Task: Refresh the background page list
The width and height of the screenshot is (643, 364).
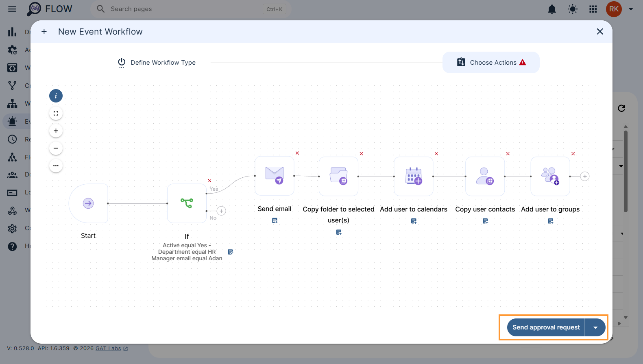Action: point(621,108)
